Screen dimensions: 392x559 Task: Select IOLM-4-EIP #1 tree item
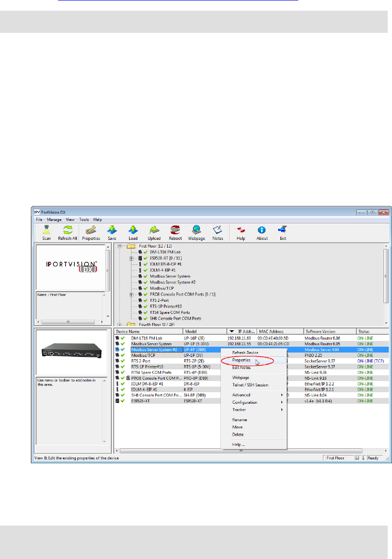click(x=162, y=270)
